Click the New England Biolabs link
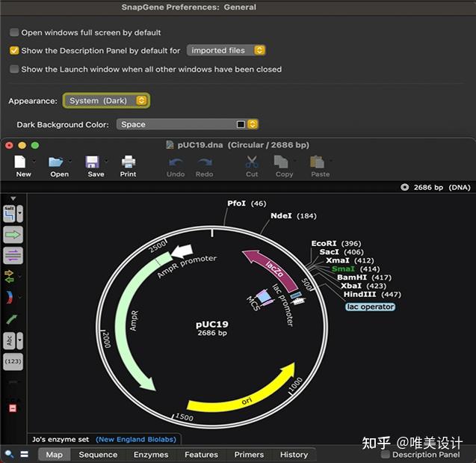This screenshot has width=476, height=463. tap(136, 439)
